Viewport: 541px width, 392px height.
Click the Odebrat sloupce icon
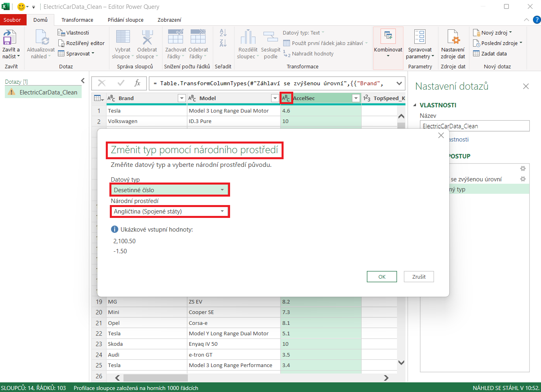[x=147, y=37]
